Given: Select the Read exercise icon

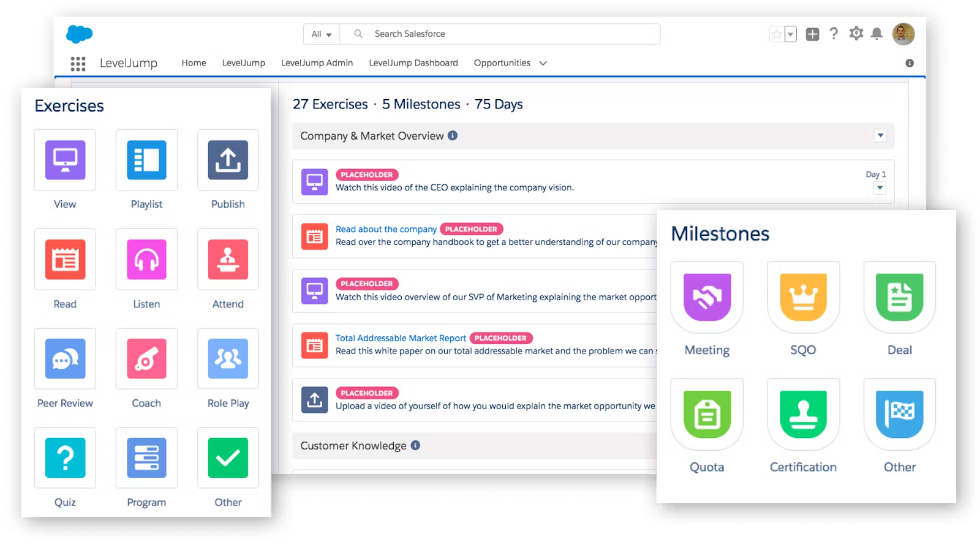Looking at the screenshot, I should pyautogui.click(x=65, y=259).
